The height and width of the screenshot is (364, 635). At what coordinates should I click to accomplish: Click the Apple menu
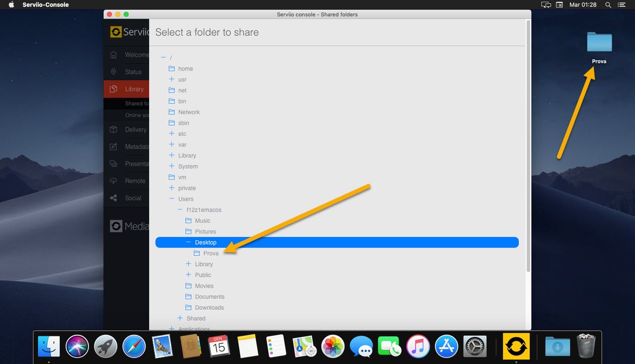click(11, 5)
